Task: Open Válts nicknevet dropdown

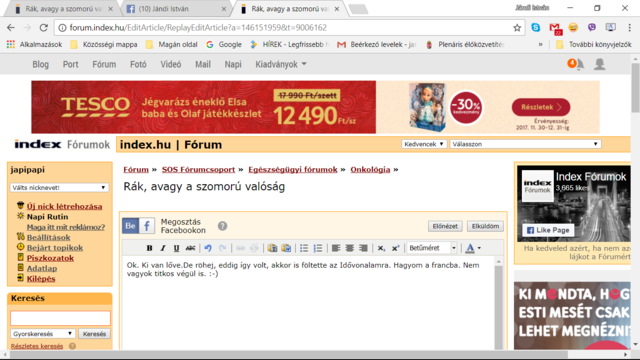Action: click(59, 187)
